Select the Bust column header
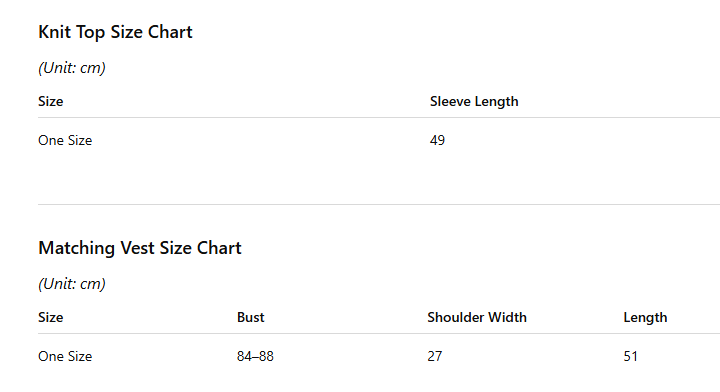Viewport: 720px width, 392px height. (251, 317)
